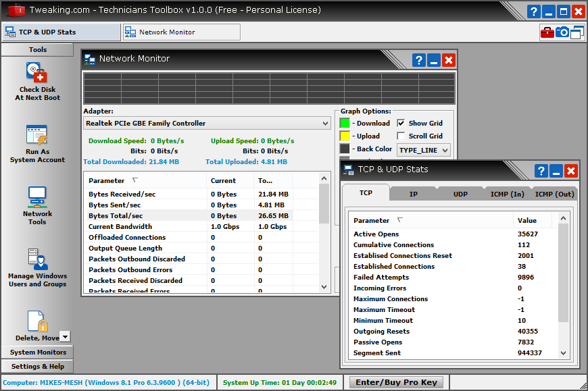Maximize the main Technicians Toolbox window
The height and width of the screenshot is (391, 588).
pyautogui.click(x=564, y=11)
